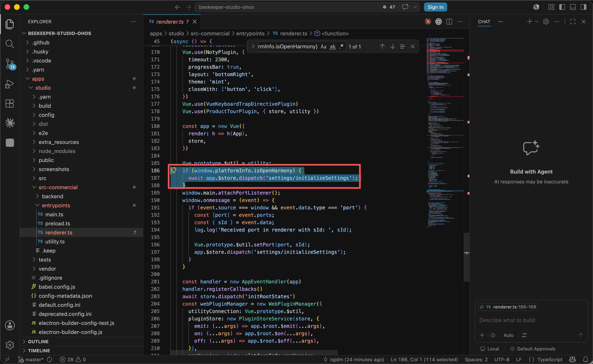593x364 pixels.
Task: Open chat settings gear
Action: 546,22
